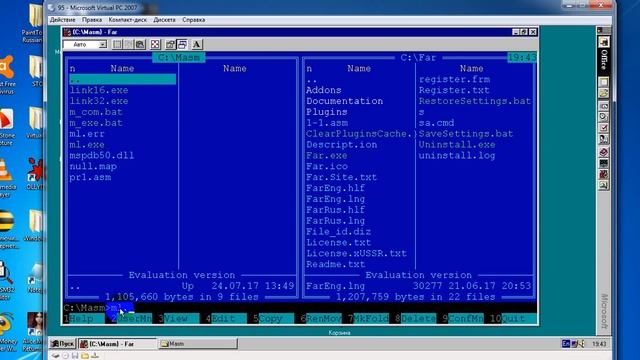This screenshot has width=640, height=360.
Task: Select Far.exe in the right panel
Action: click(x=327, y=156)
